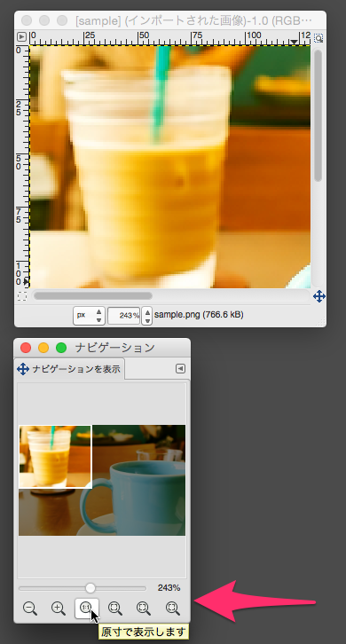Fill the window with the image

(144, 609)
